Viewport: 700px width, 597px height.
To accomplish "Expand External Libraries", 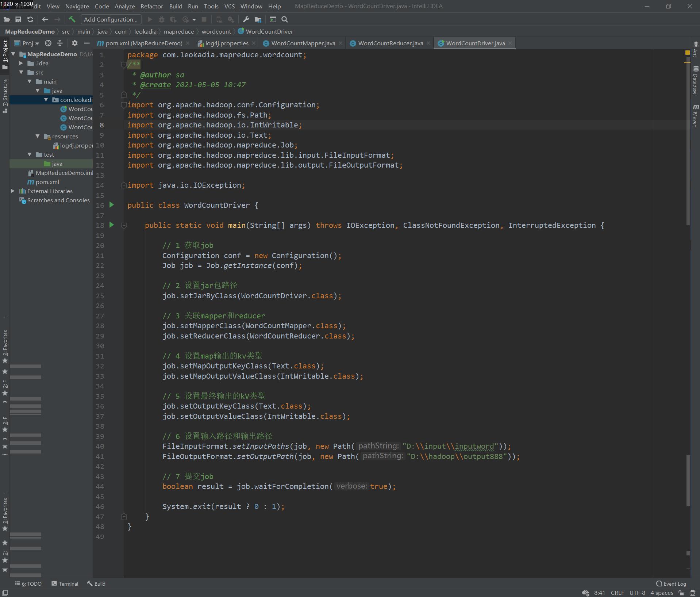I will (13, 191).
